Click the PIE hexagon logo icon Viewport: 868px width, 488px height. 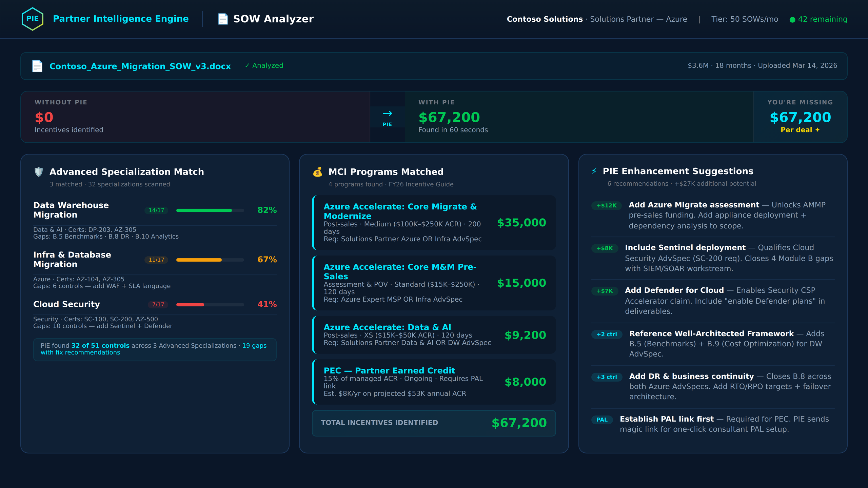point(32,19)
